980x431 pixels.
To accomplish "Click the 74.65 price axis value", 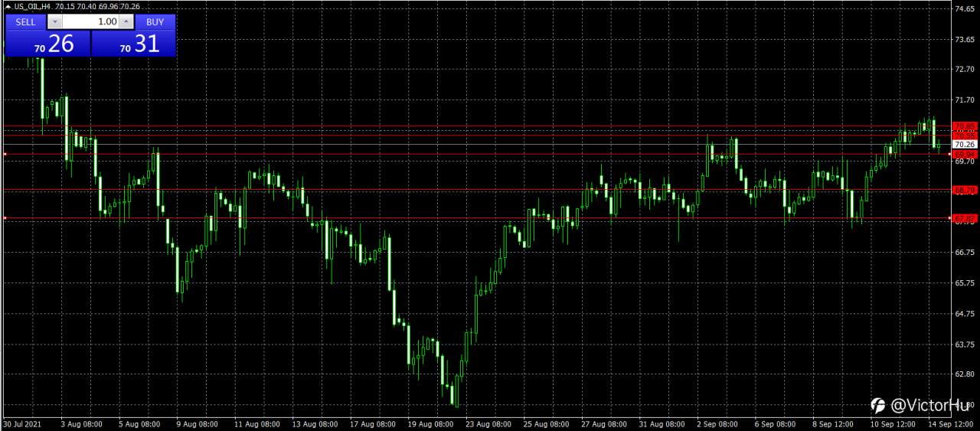I will (964, 8).
